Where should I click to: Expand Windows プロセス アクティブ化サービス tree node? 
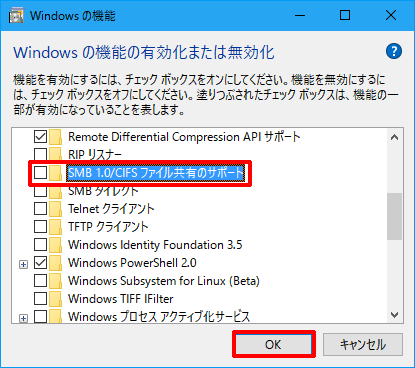23,319
